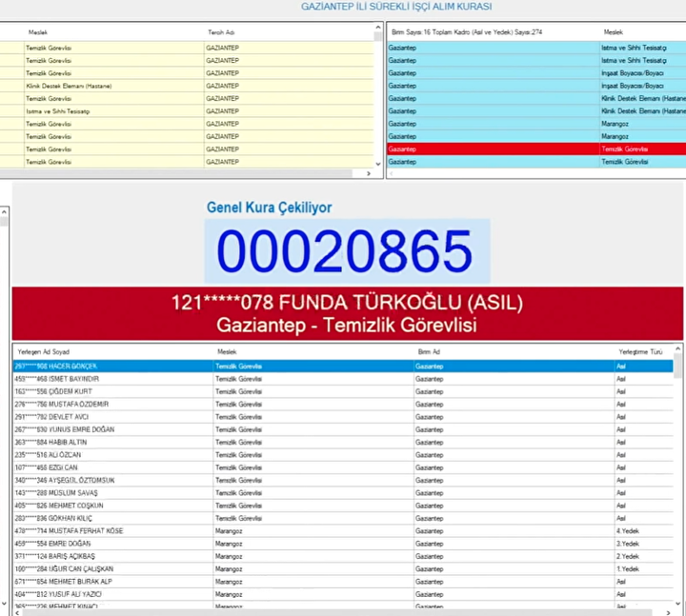Click the Meslek header in the preferences table
Screen dimensions: 686x616
(37, 32)
